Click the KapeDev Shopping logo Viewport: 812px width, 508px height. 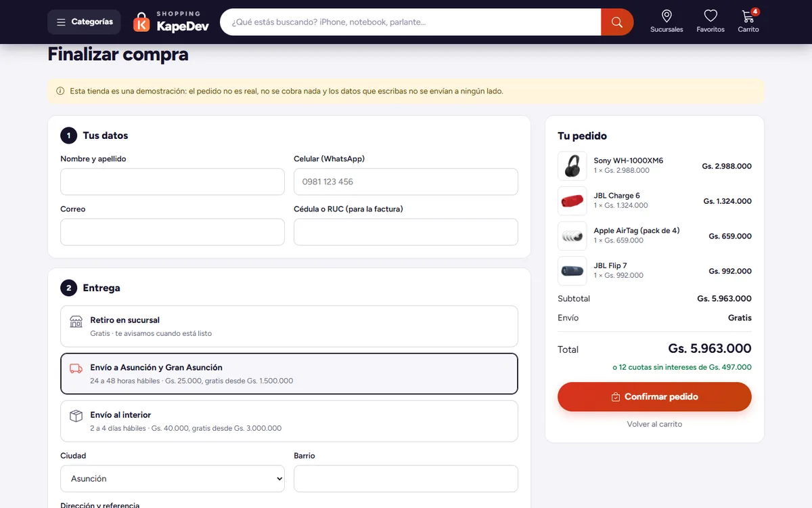tap(171, 22)
